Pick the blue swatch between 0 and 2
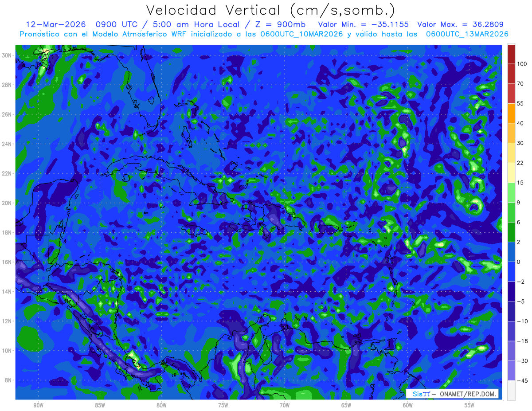Screen dimensions: 532x411 coord(511,252)
